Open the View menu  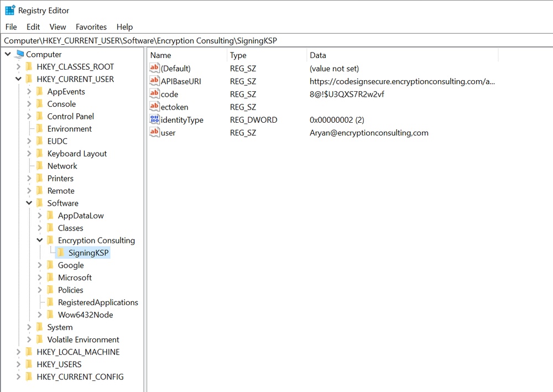pyautogui.click(x=58, y=27)
